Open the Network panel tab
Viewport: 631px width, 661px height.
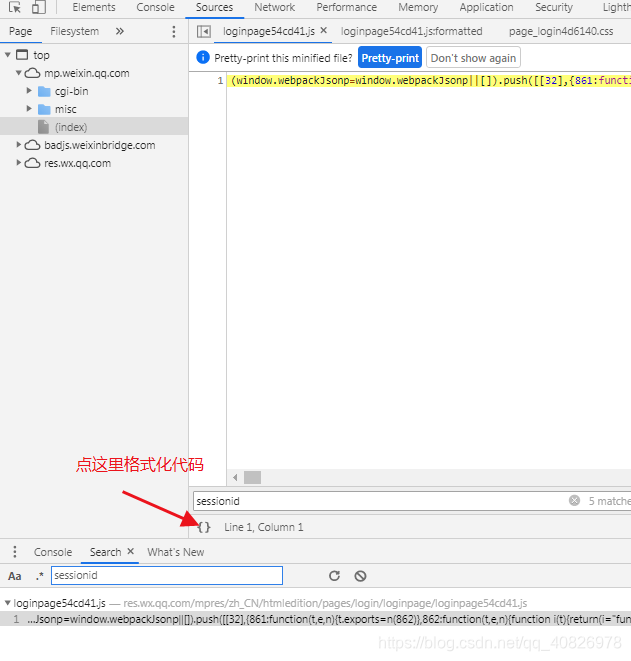tap(274, 8)
